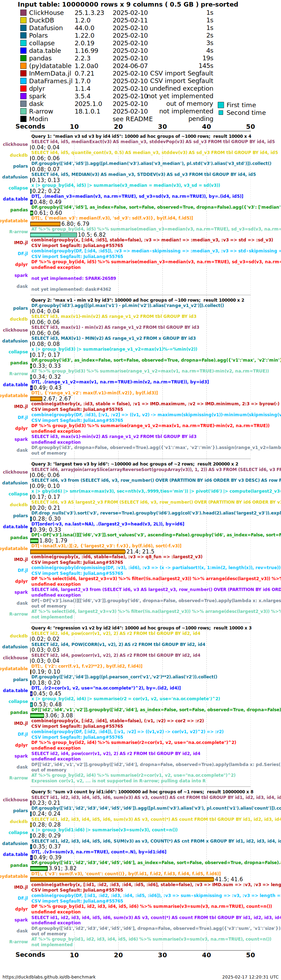Click the pandas bar labeled 1.80; 1.79

pos(34,541)
